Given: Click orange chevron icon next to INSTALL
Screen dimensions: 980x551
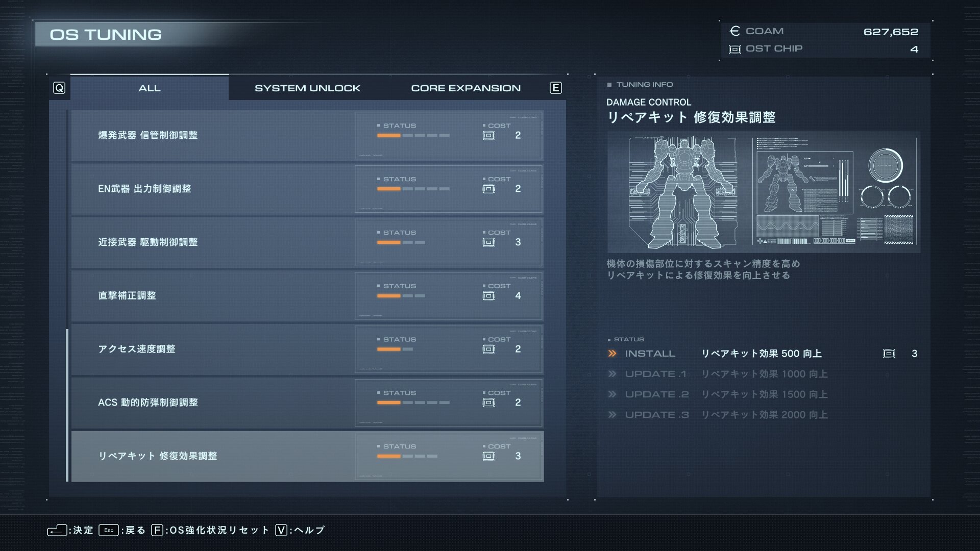Looking at the screenshot, I should pyautogui.click(x=612, y=354).
